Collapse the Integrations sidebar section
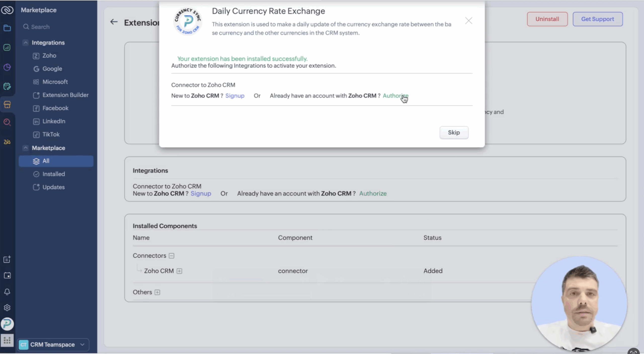 tap(26, 43)
